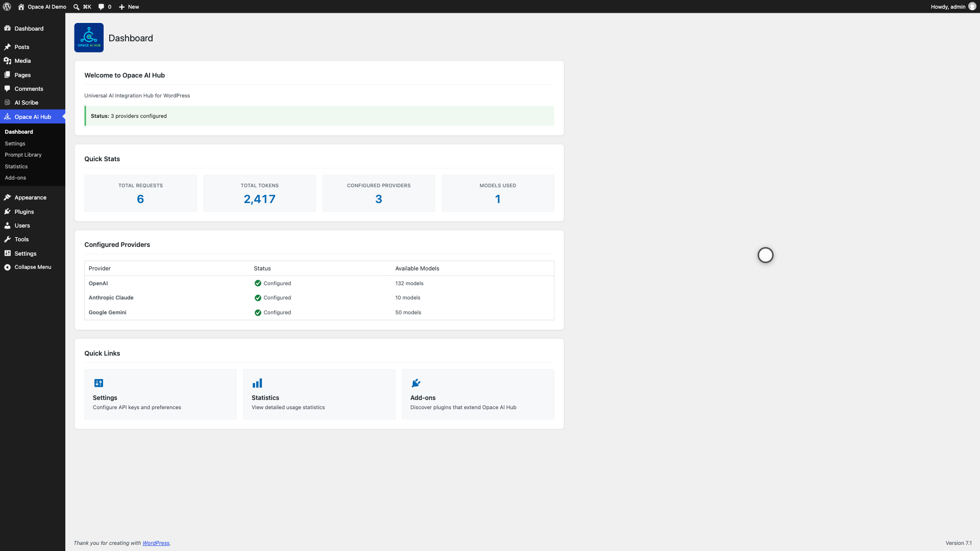Screen dimensions: 980x551
Task: Open the Appearance menu label
Action: click(31, 197)
